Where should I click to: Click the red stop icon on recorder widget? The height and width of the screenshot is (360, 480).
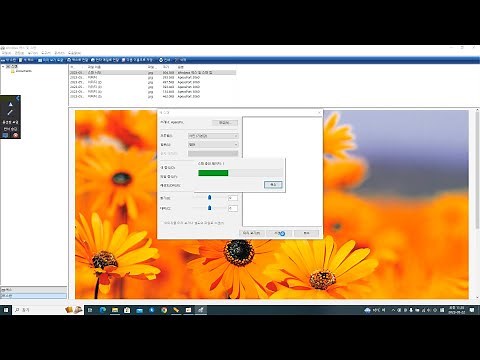pos(15,135)
